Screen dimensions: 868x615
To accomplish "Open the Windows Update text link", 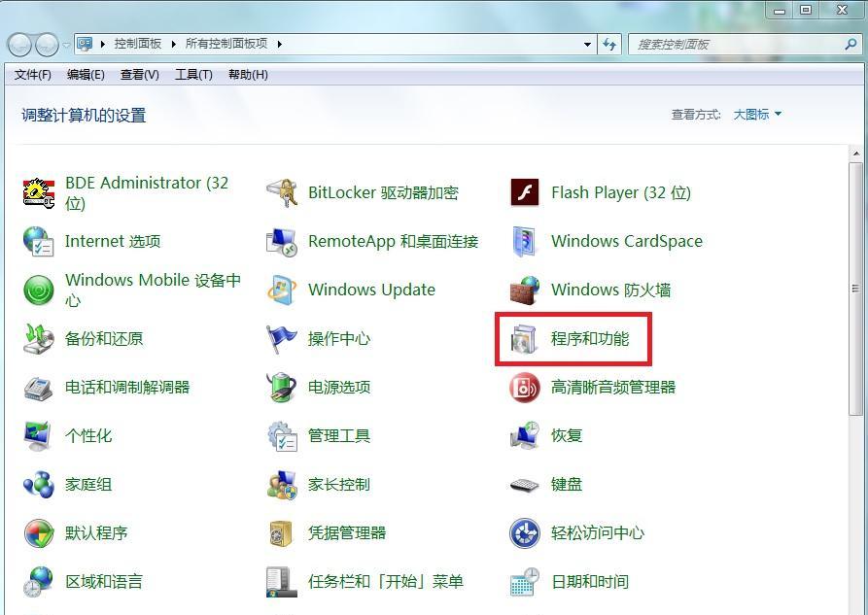I will [x=371, y=290].
